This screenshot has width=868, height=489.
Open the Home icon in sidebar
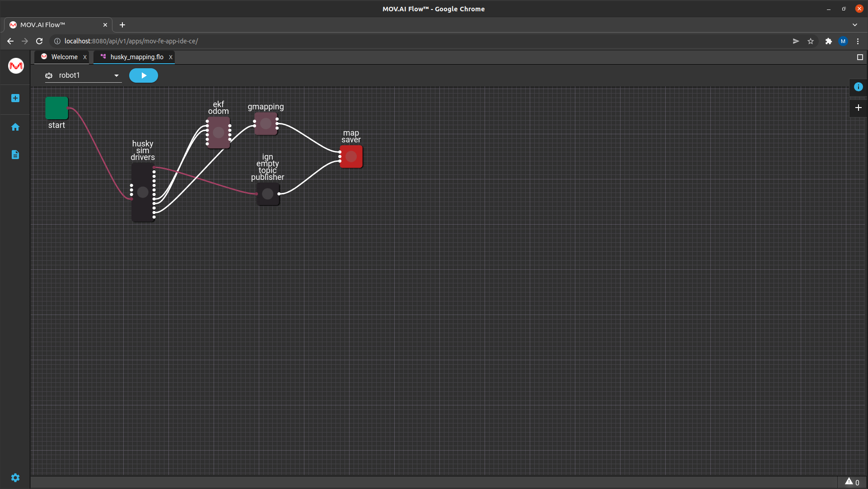(15, 127)
